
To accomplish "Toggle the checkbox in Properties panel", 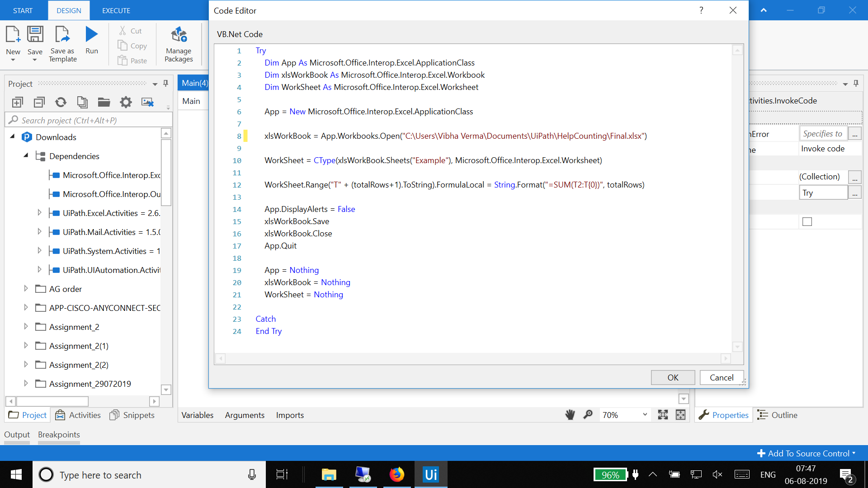I will tap(807, 221).
